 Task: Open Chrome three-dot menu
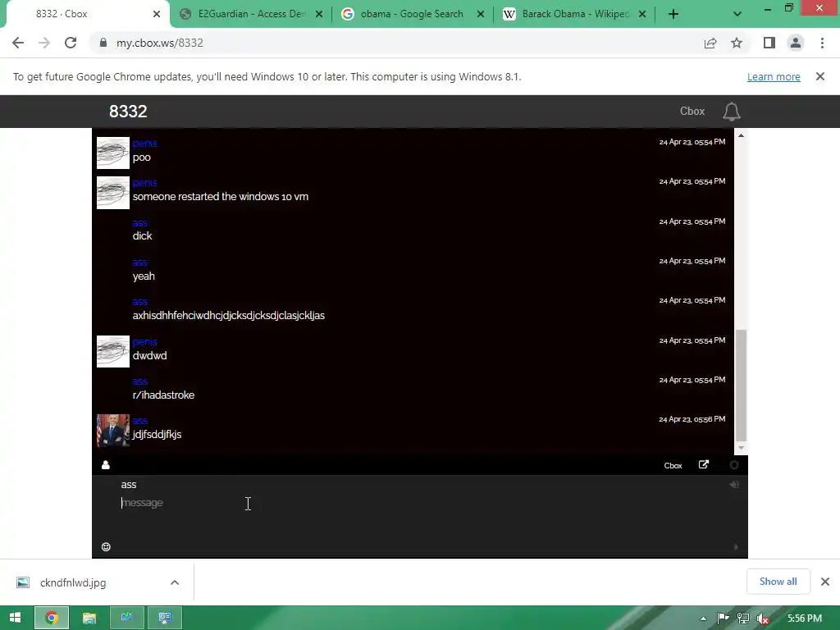tap(822, 43)
